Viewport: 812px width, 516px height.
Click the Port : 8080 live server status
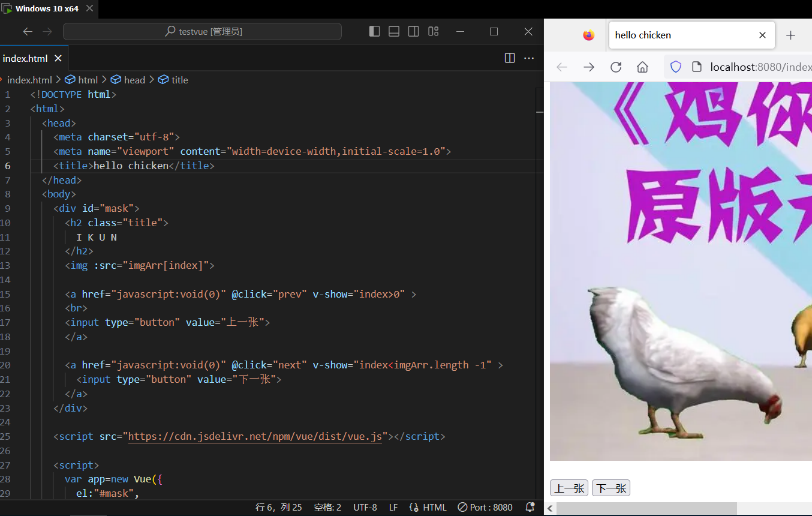click(x=485, y=507)
